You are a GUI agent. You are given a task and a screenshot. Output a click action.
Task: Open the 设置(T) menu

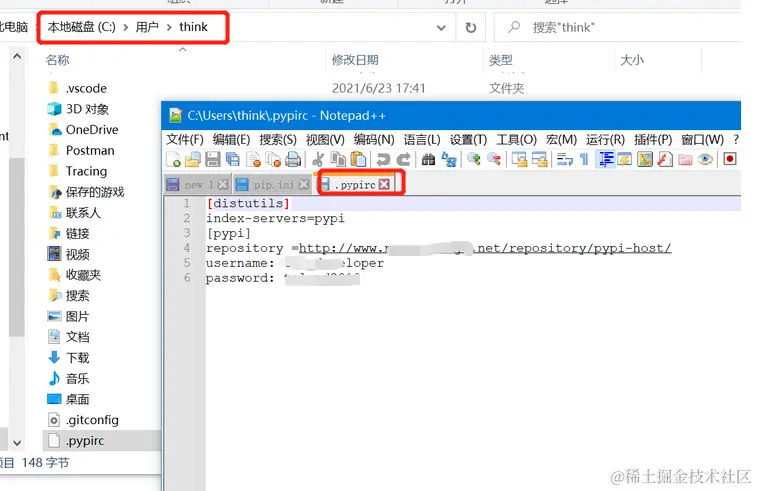click(468, 140)
